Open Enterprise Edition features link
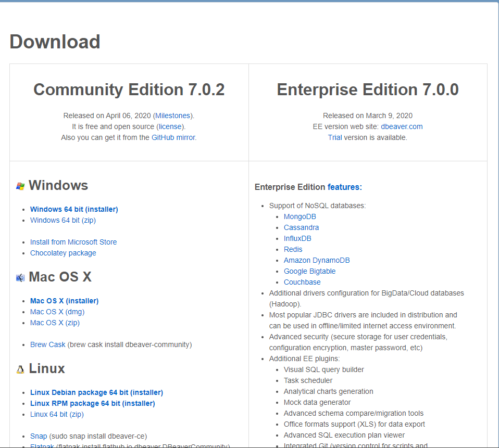The width and height of the screenshot is (499, 448). pyautogui.click(x=345, y=187)
